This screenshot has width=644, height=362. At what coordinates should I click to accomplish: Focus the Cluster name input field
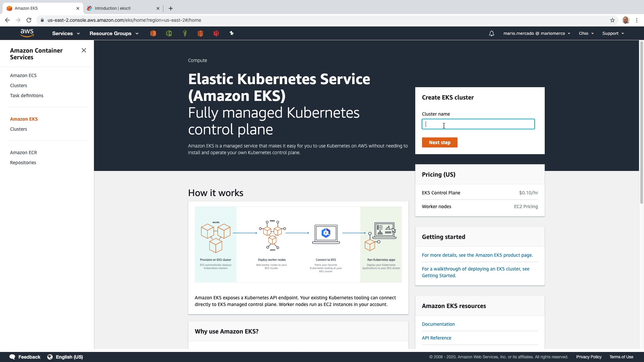click(x=478, y=124)
